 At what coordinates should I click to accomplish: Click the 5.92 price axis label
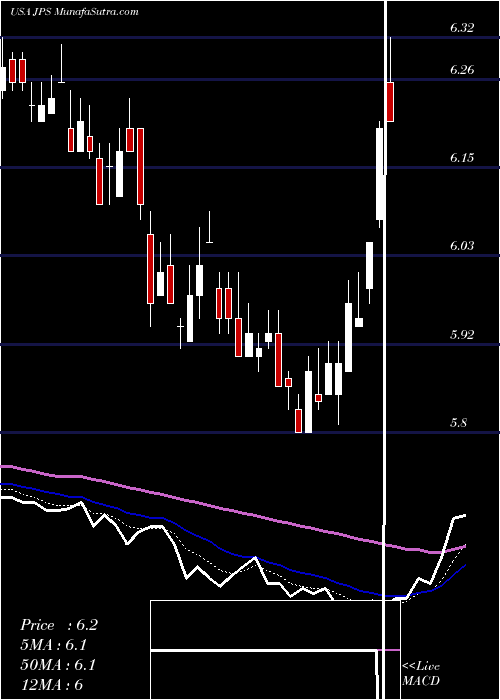click(x=462, y=334)
